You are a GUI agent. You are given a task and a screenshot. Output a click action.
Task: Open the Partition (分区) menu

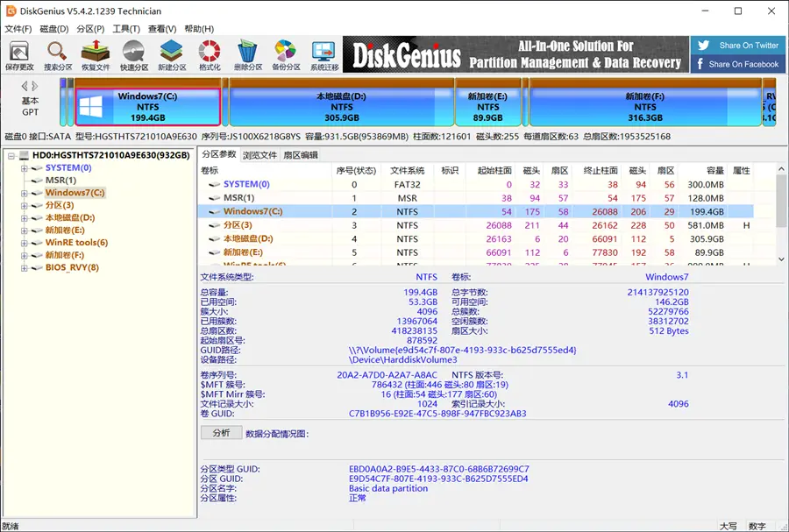click(x=90, y=29)
